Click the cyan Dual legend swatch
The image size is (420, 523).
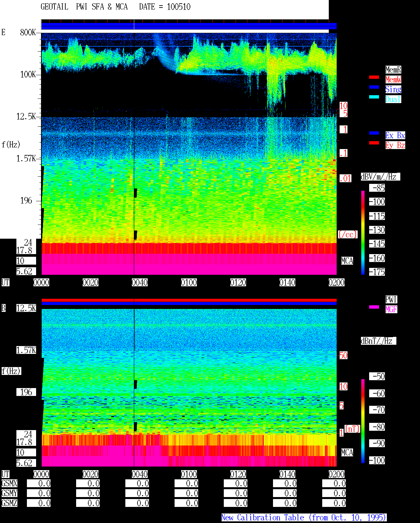pyautogui.click(x=374, y=97)
